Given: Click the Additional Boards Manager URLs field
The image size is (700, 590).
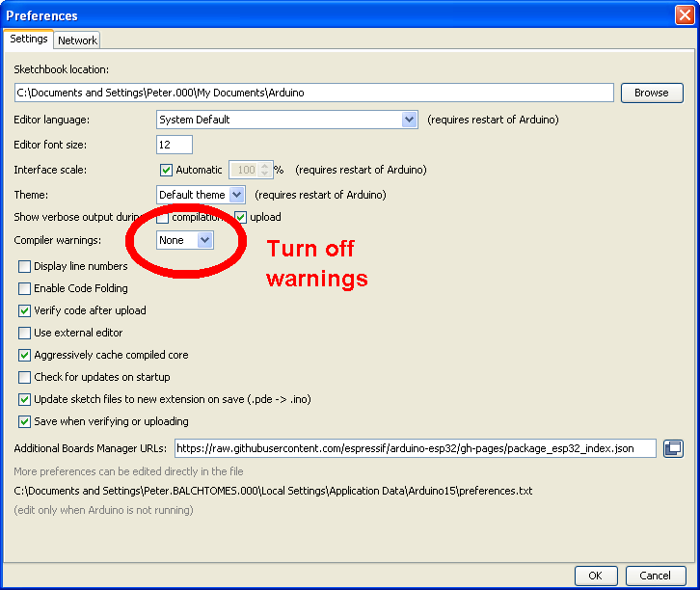Looking at the screenshot, I should (x=416, y=448).
